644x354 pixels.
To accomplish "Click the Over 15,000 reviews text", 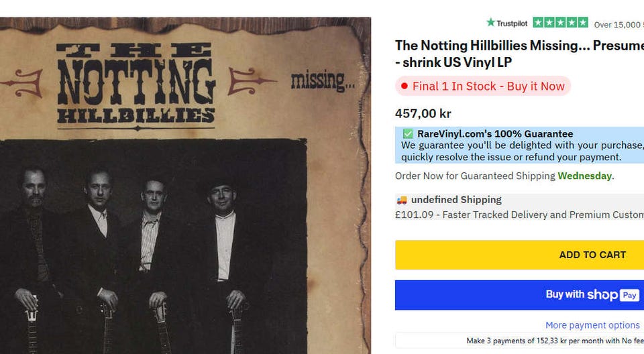I will (x=619, y=25).
